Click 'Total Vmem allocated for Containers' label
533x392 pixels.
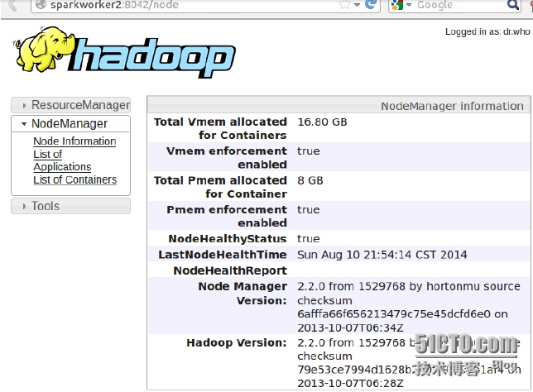[220, 128]
